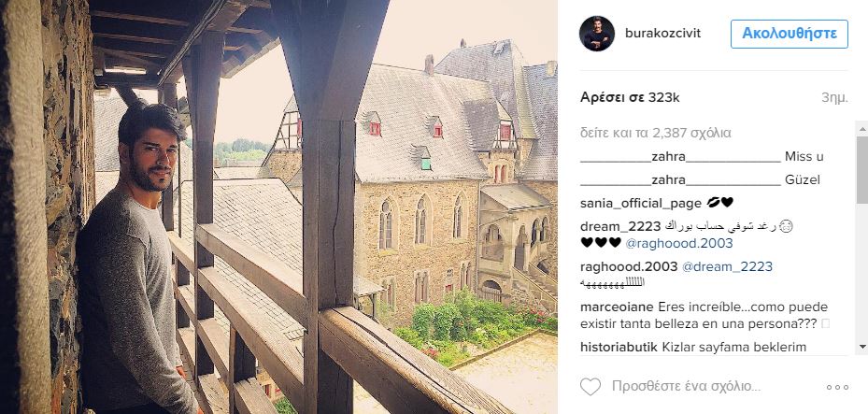Open the three-dot more options menu
This screenshot has width=868, height=414.
click(837, 388)
